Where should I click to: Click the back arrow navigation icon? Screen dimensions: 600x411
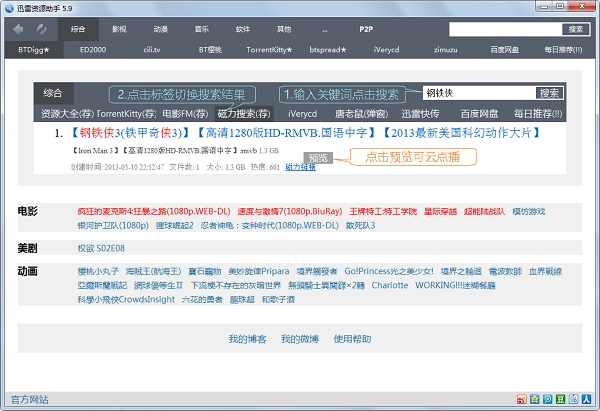(x=18, y=29)
